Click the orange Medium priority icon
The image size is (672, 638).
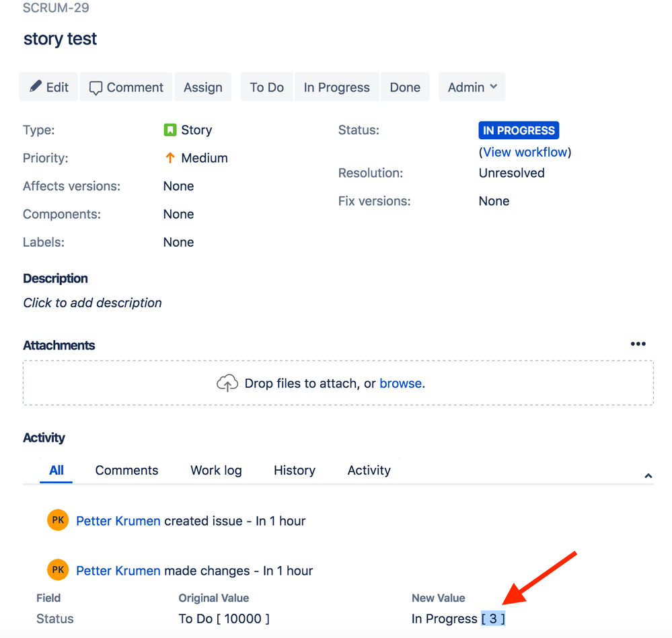coord(170,157)
